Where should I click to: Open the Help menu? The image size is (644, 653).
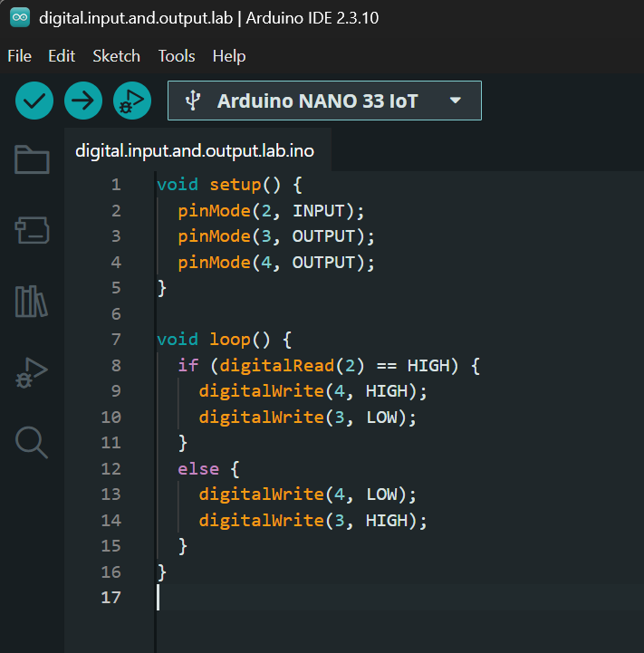coord(229,56)
